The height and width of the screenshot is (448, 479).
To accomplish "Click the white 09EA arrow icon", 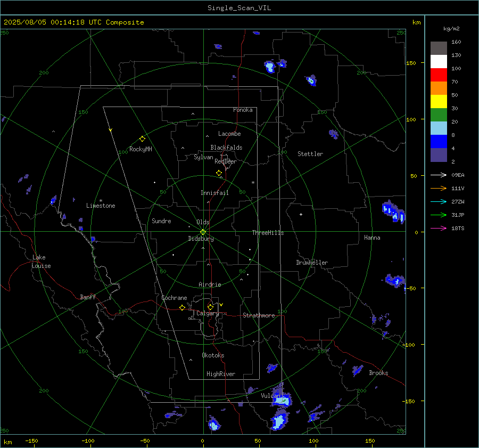I will 439,175.
